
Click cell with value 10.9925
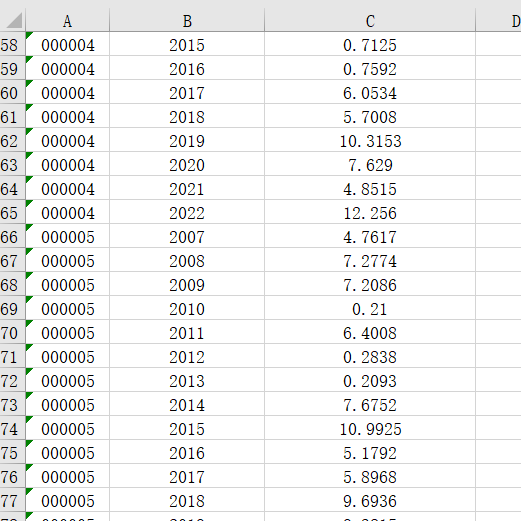point(370,429)
